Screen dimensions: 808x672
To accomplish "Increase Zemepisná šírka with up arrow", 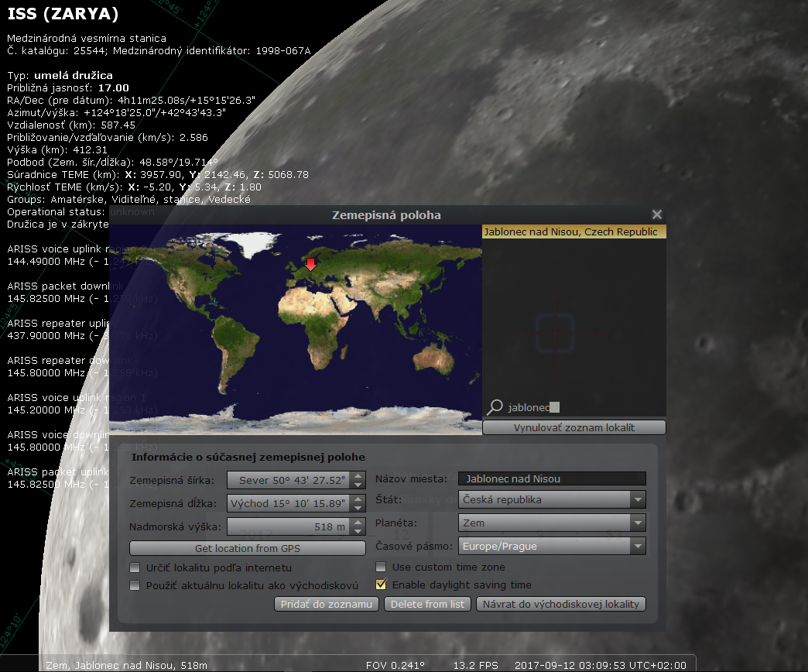I will pos(358,476).
